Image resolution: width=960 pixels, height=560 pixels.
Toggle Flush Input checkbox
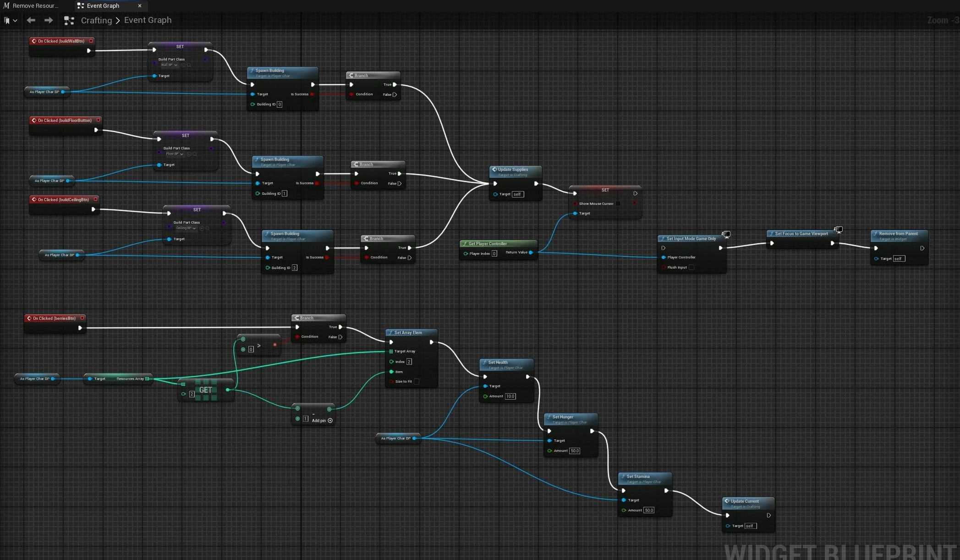pyautogui.click(x=691, y=267)
